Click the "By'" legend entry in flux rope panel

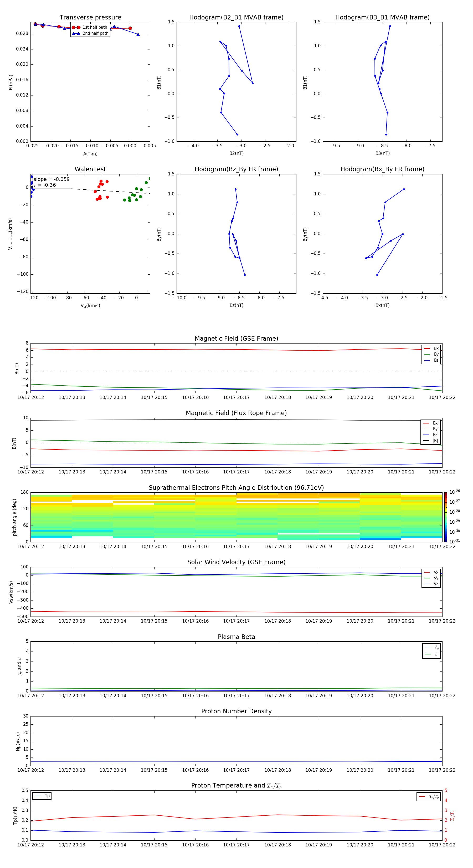coord(431,429)
